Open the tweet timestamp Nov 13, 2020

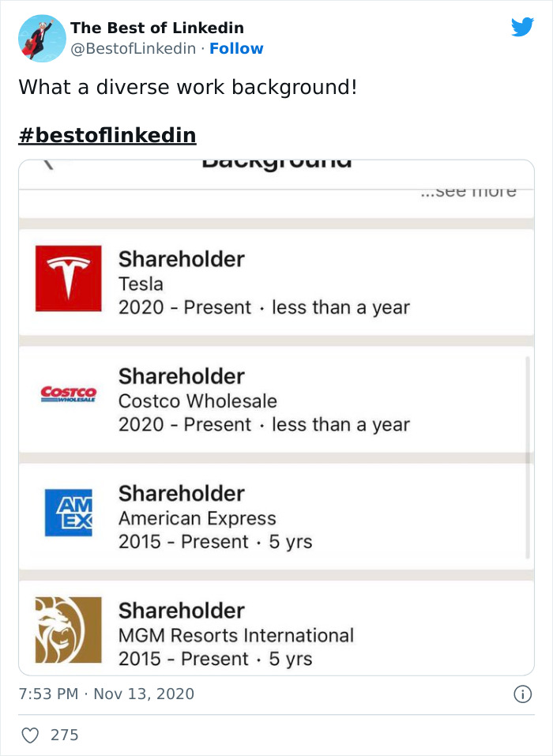point(107,694)
